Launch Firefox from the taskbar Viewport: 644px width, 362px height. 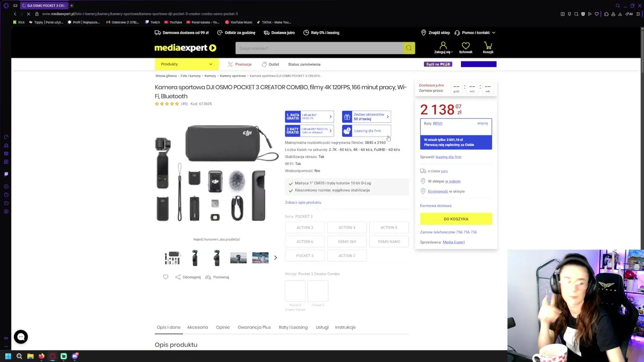41,356
